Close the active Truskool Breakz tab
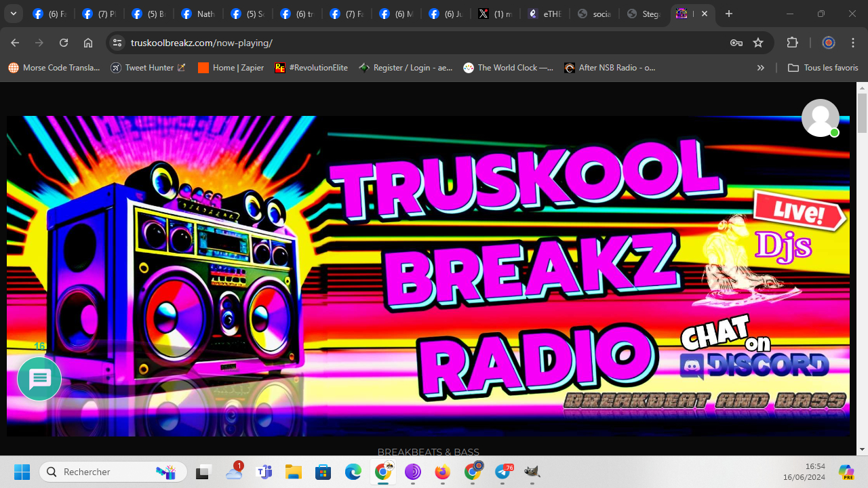This screenshot has width=868, height=488. 705,14
